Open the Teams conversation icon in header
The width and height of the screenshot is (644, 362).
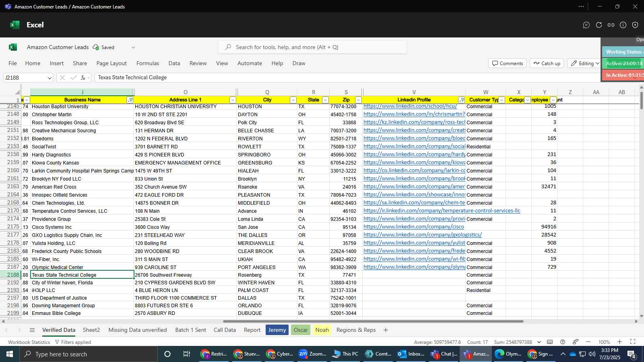pyautogui.click(x=586, y=25)
